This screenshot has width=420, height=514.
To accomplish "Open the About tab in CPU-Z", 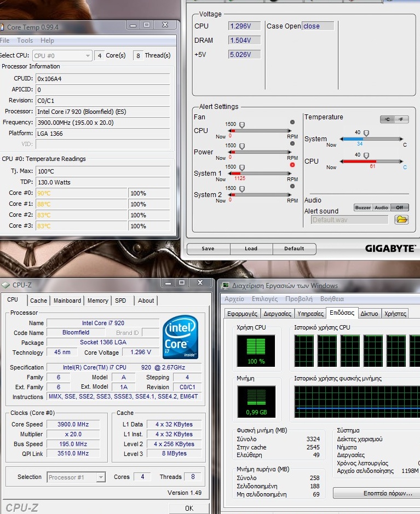I will coord(146,301).
